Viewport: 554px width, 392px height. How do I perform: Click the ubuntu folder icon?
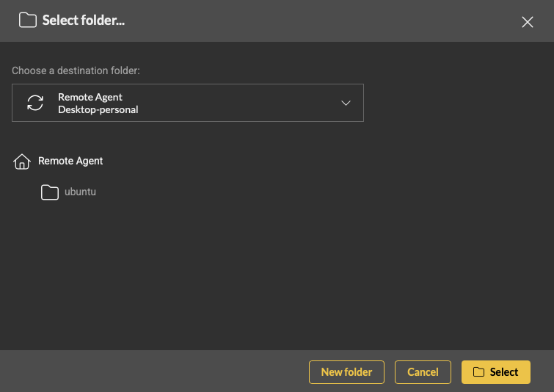tap(50, 192)
